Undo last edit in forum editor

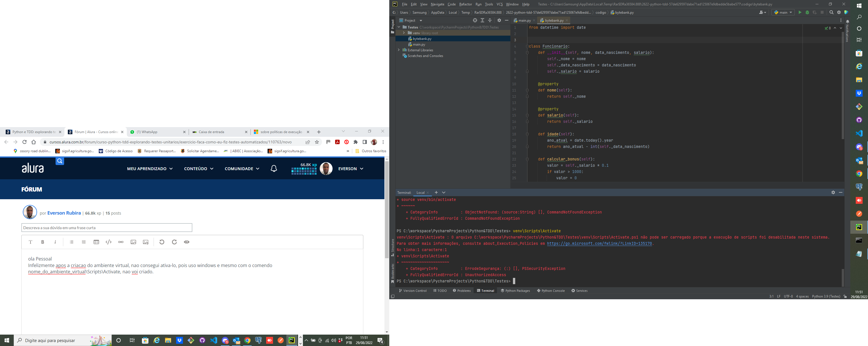click(162, 242)
